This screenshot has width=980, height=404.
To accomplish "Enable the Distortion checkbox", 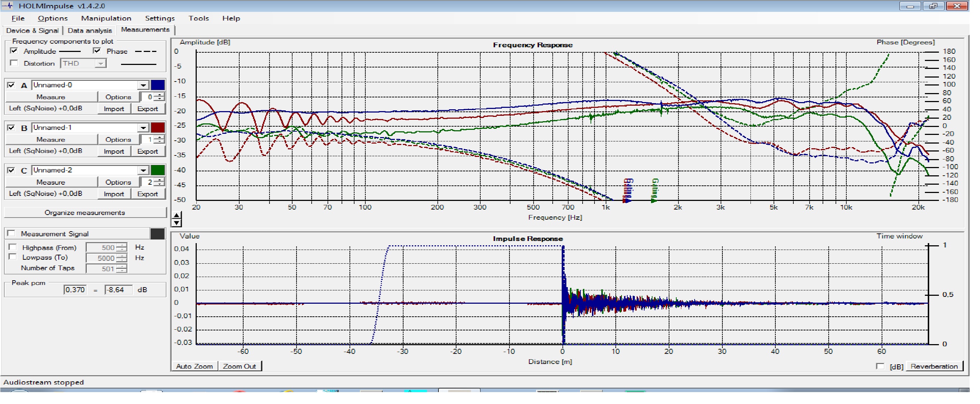I will click(x=14, y=63).
